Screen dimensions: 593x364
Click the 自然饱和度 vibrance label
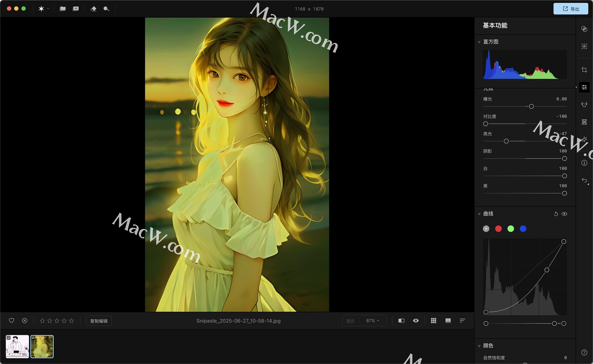494,358
